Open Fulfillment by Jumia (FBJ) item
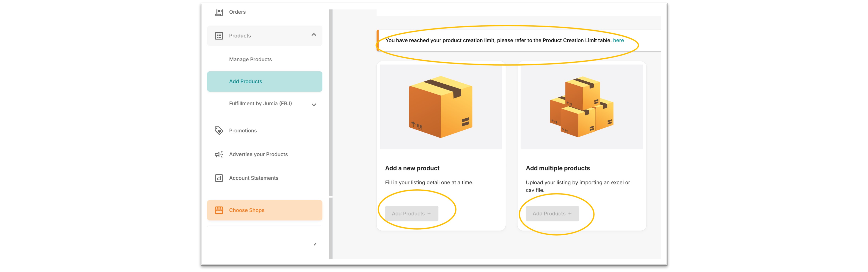 click(260, 103)
